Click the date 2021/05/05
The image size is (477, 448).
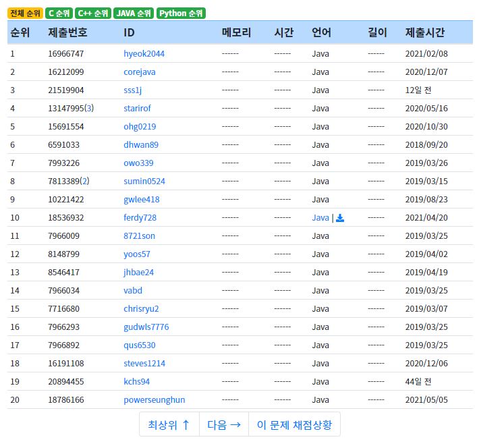(x=426, y=400)
